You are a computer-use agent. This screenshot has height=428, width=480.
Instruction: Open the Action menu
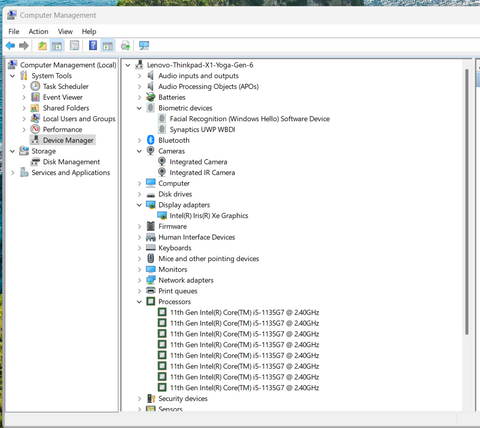38,31
